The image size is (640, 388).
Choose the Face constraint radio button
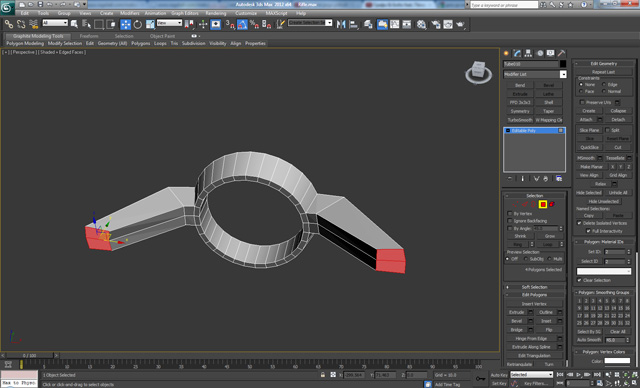pos(581,91)
